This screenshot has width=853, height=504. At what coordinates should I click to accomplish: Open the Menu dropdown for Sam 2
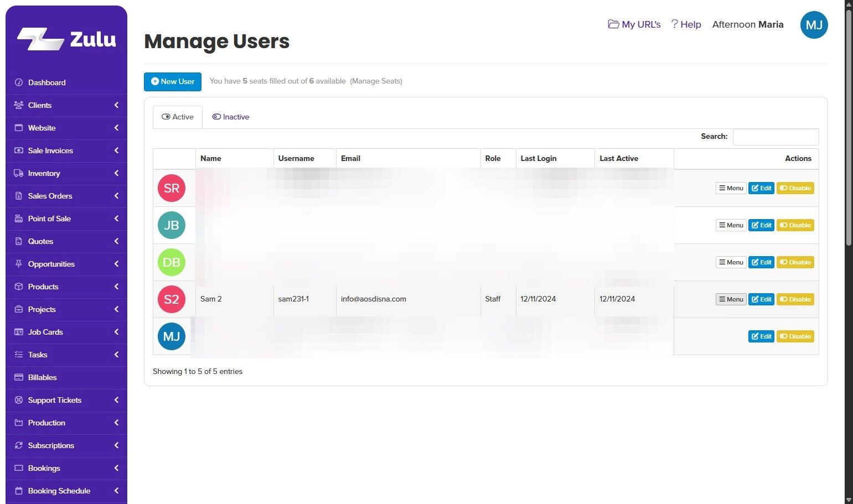coord(731,299)
